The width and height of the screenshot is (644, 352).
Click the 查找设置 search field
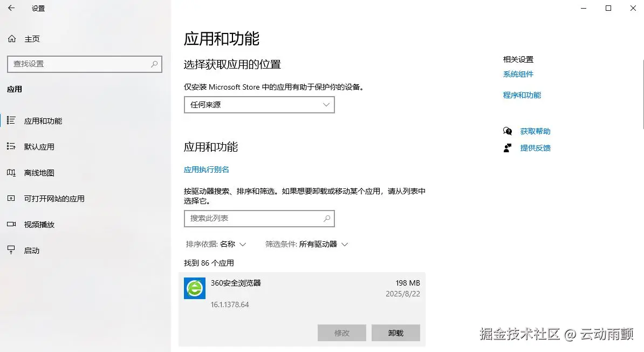(x=85, y=64)
